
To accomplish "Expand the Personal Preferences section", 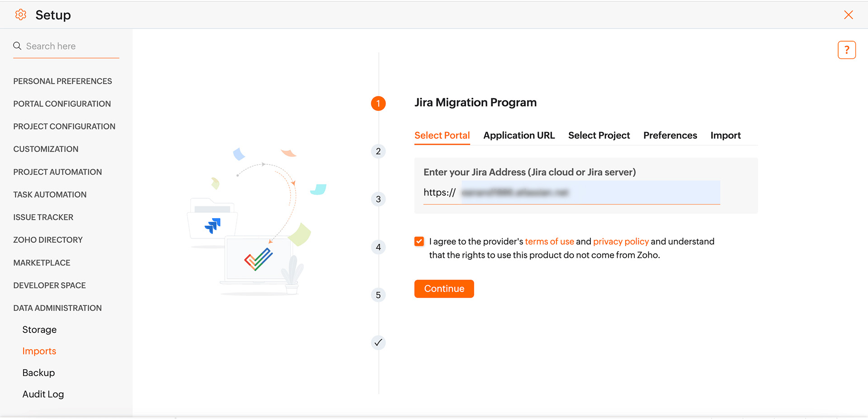I will (x=62, y=81).
